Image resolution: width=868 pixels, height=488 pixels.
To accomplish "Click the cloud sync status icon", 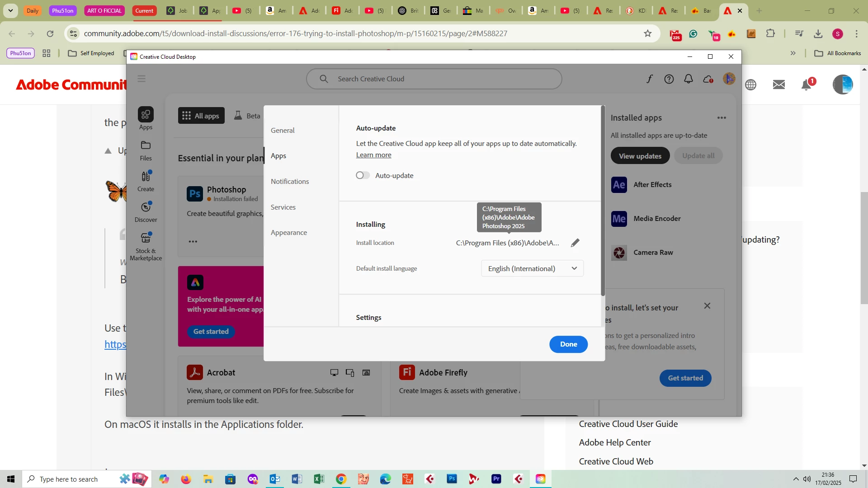I will tap(708, 80).
